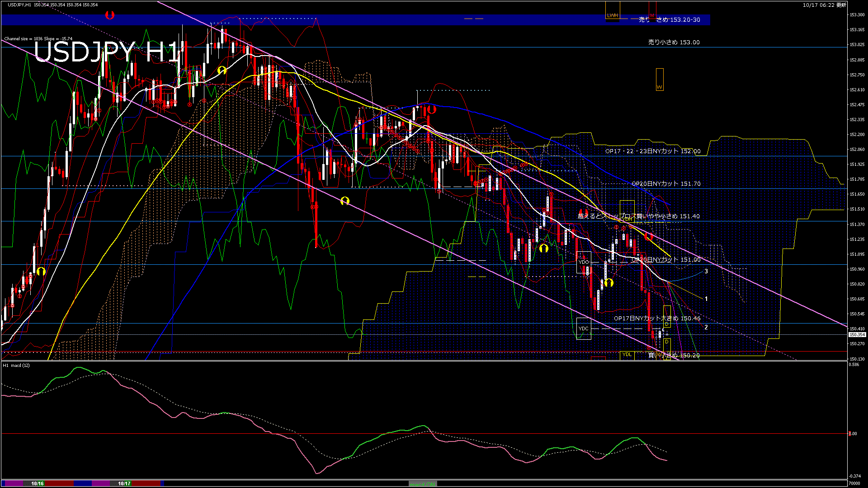Click the red down-arrow signal at top left

(109, 15)
